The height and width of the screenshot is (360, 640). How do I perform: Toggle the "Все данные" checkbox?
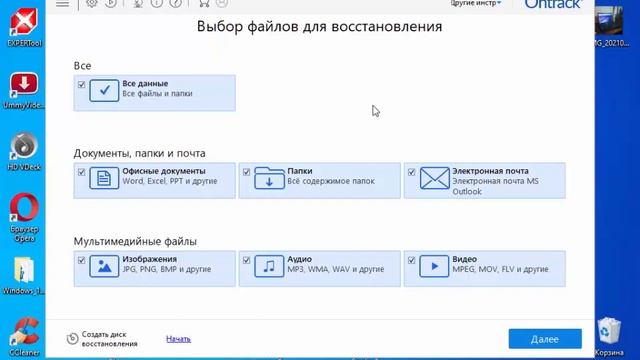point(82,84)
